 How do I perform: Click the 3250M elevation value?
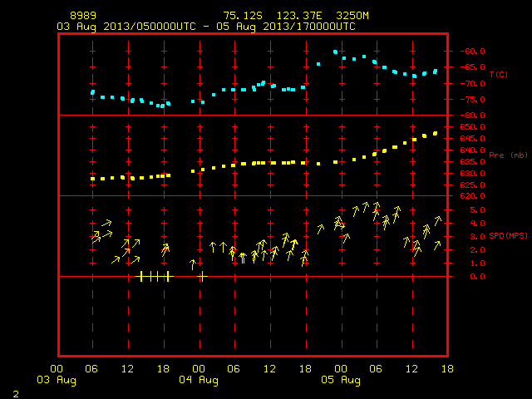[352, 16]
